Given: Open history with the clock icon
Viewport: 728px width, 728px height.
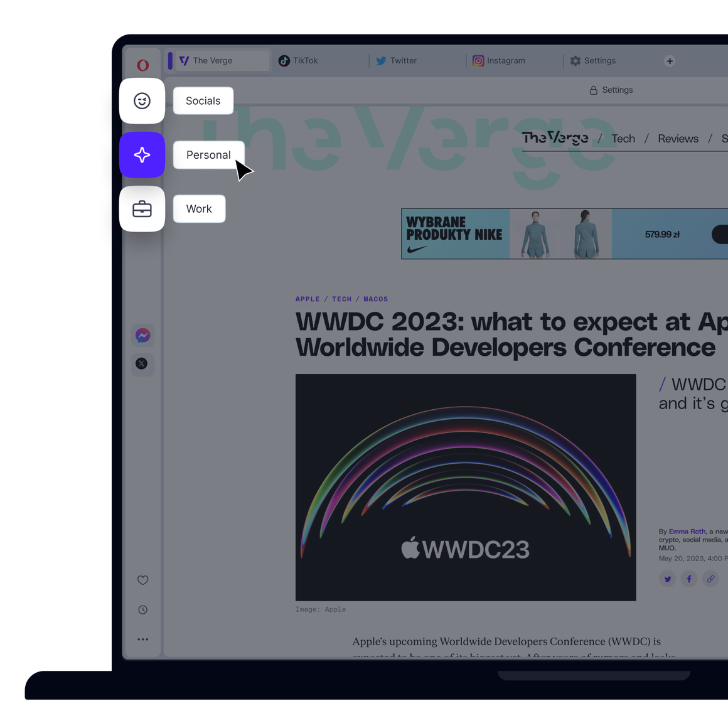Looking at the screenshot, I should point(142,609).
